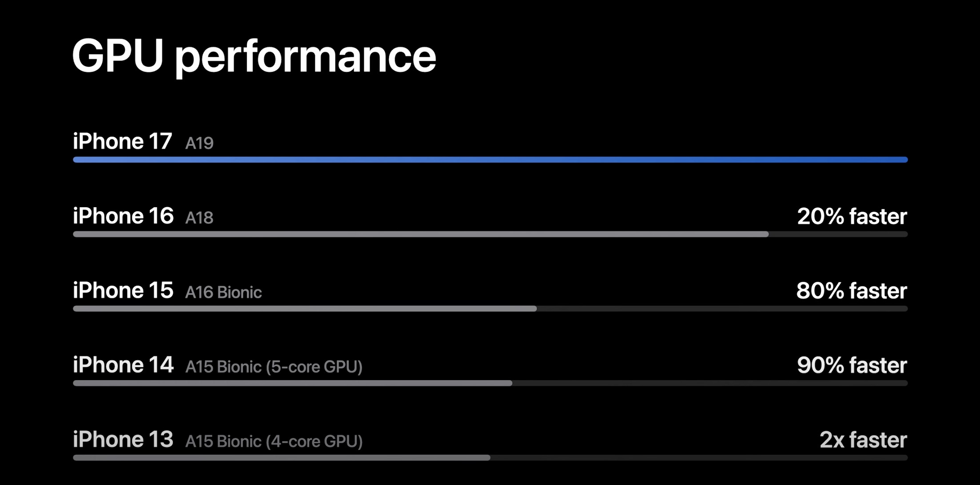The height and width of the screenshot is (485, 980).
Task: Click the gray iPhone 15 performance bar
Action: 305,309
